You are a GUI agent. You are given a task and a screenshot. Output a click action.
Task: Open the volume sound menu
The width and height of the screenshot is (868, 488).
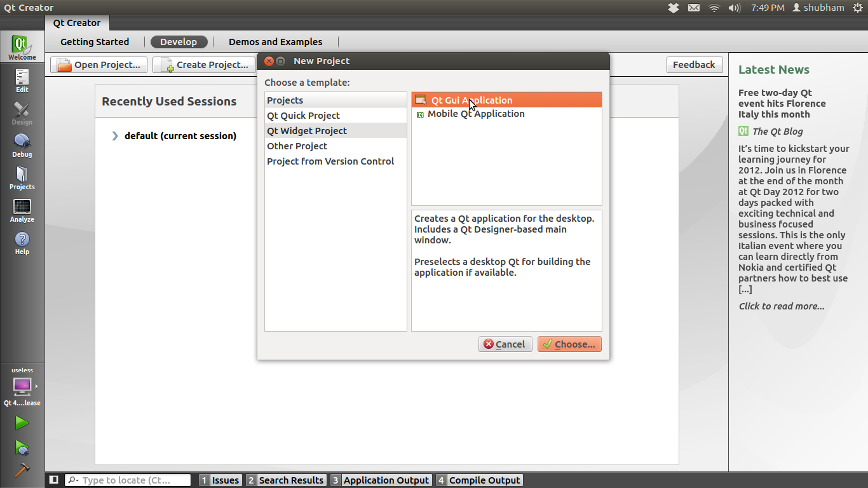(x=735, y=8)
